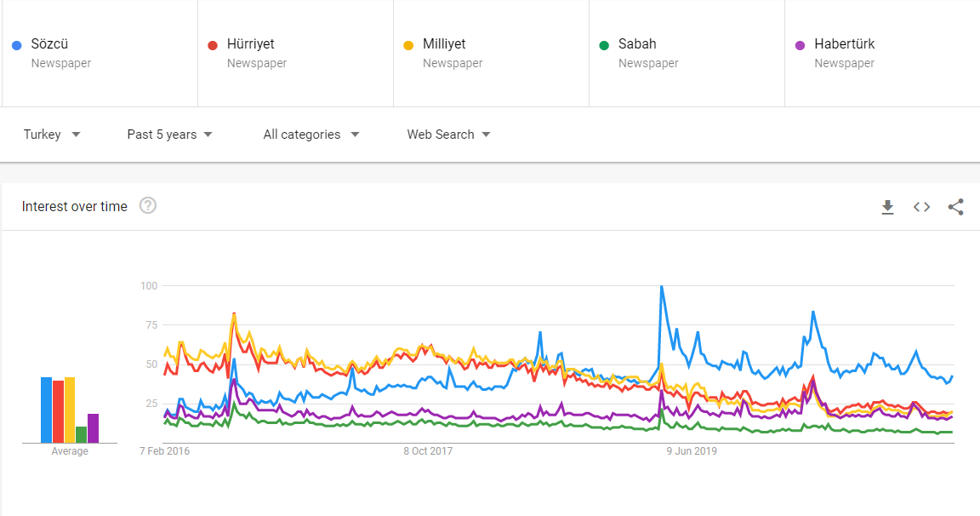Screen dimensions: 980x516
Task: Edit the Sözcü search term
Action: click(x=49, y=44)
